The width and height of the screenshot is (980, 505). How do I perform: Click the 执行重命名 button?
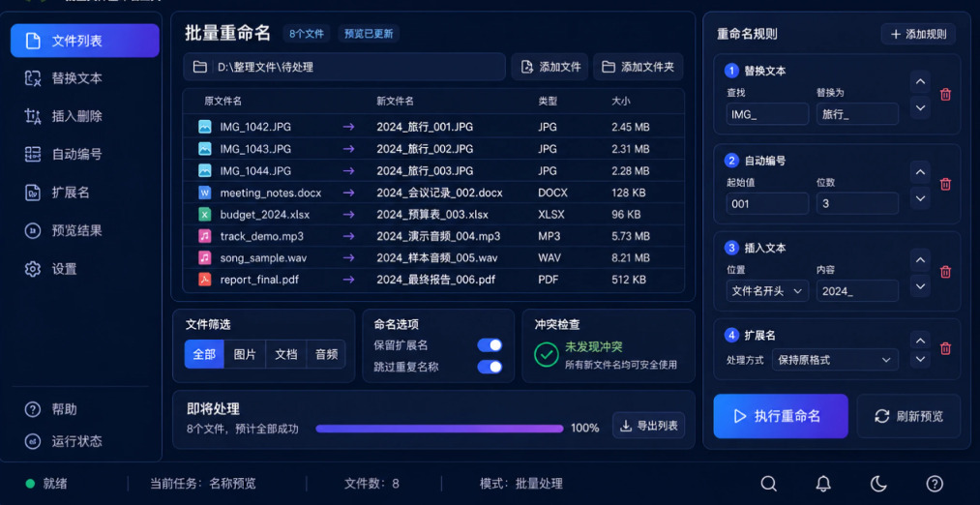tap(781, 416)
